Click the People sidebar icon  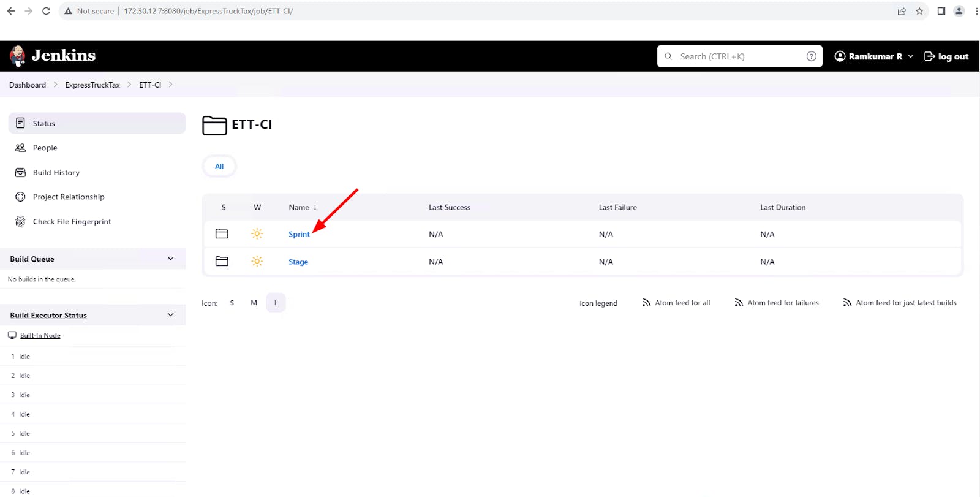[x=20, y=148]
